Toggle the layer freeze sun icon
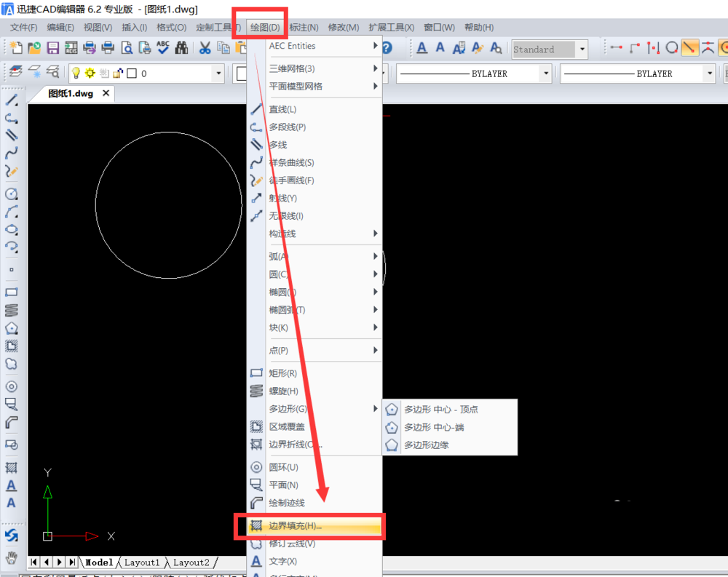The width and height of the screenshot is (728, 577). [x=90, y=73]
